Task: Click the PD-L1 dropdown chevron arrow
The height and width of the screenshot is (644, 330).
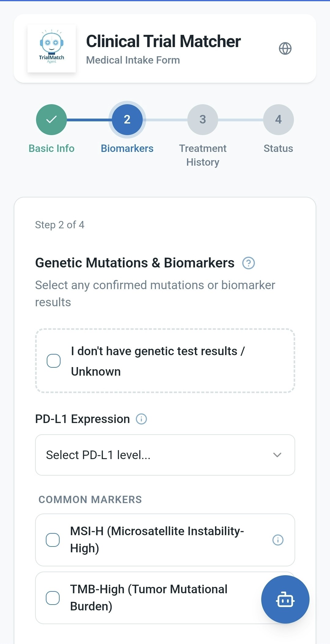Action: (277, 455)
